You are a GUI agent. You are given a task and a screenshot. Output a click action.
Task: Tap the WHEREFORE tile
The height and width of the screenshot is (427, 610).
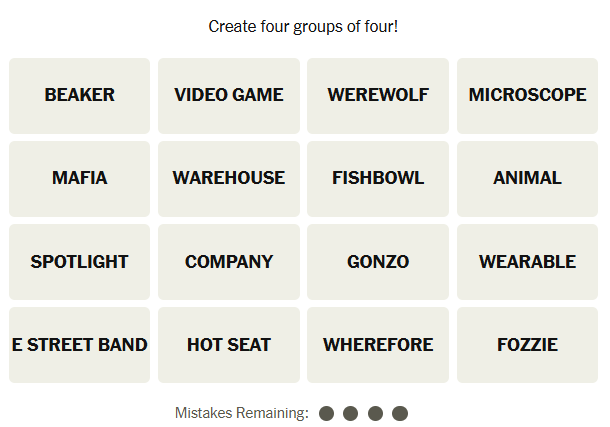click(378, 345)
